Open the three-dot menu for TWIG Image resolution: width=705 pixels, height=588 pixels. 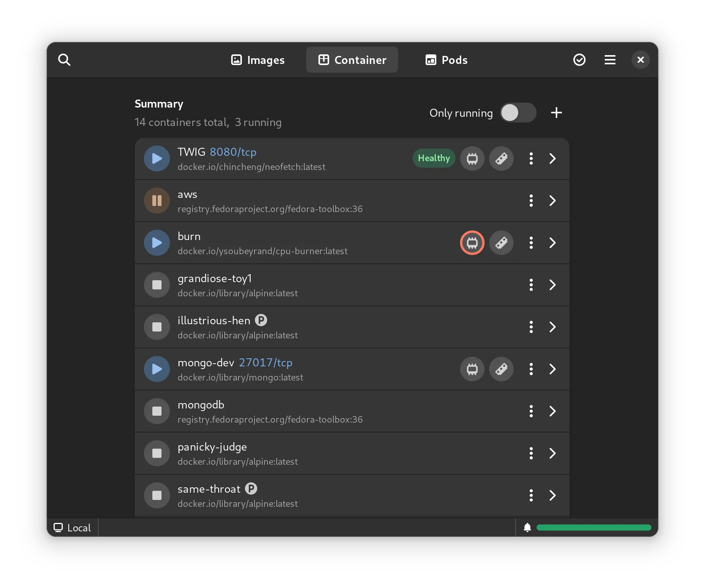(x=531, y=158)
